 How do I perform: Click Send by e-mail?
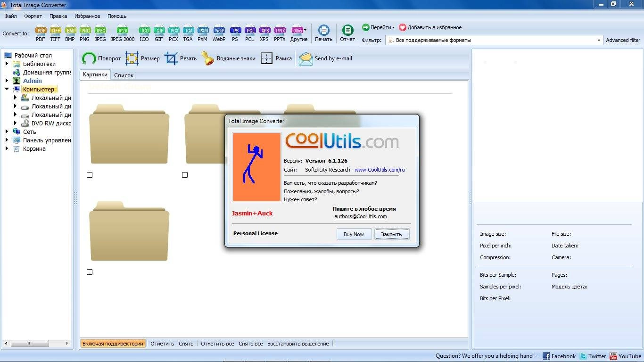326,58
